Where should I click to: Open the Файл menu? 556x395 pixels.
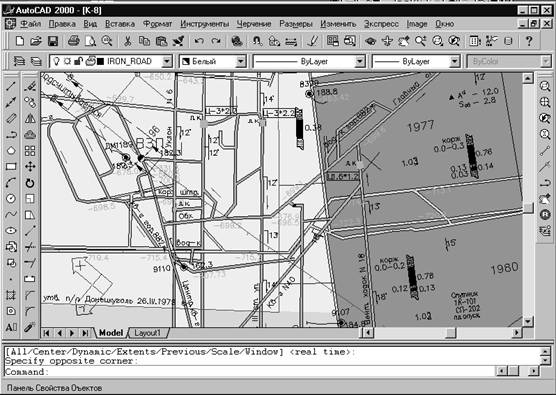click(30, 24)
